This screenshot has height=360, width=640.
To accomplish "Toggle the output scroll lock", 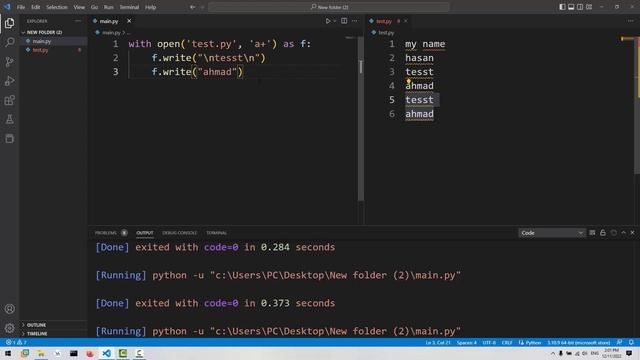I will pos(603,233).
